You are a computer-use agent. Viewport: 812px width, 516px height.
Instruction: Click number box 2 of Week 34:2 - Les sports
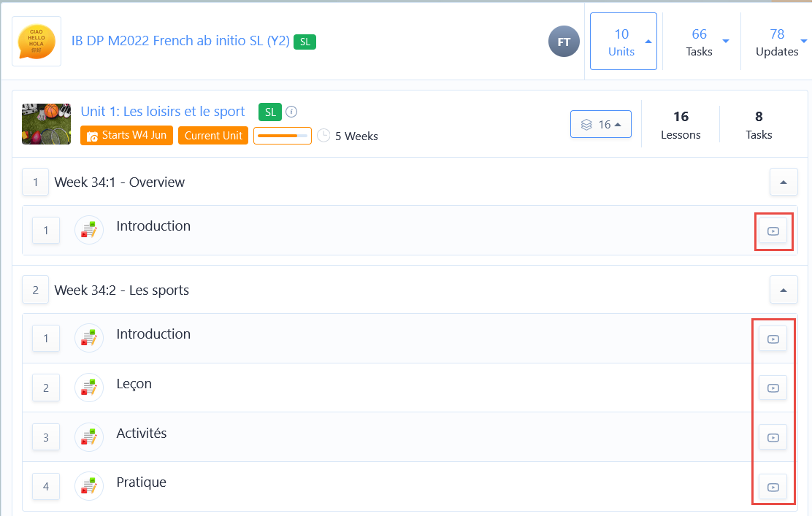tap(35, 290)
